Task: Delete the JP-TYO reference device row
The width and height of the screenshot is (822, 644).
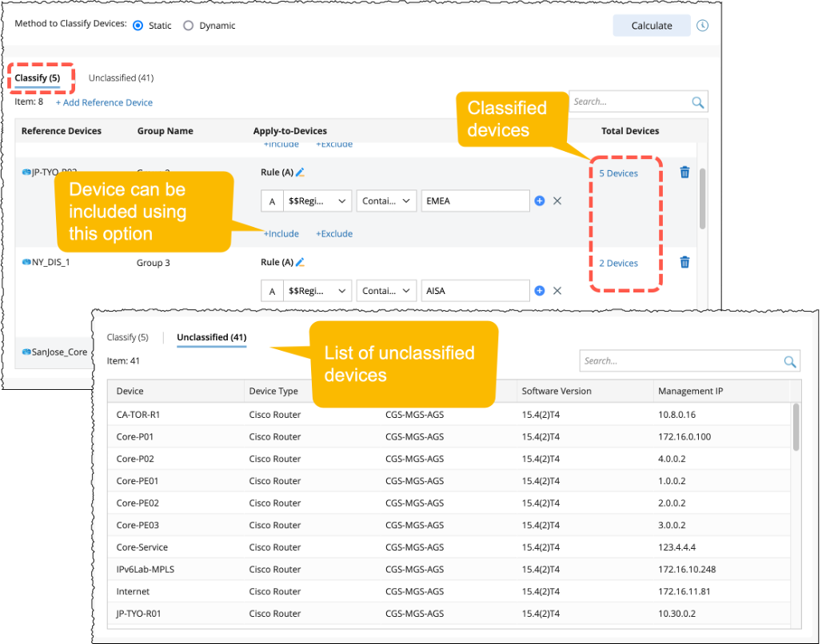Action: click(684, 173)
